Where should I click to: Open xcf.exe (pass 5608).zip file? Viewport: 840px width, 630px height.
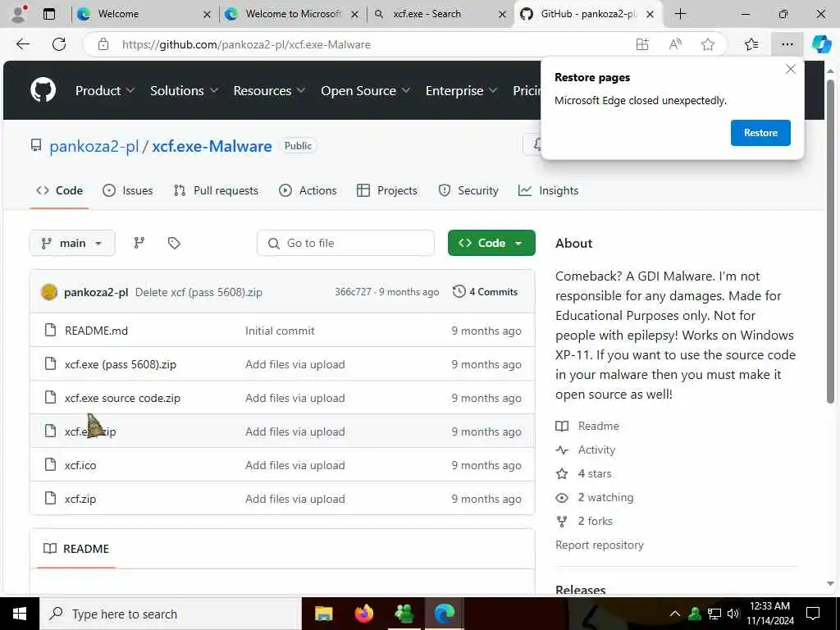[x=121, y=364]
